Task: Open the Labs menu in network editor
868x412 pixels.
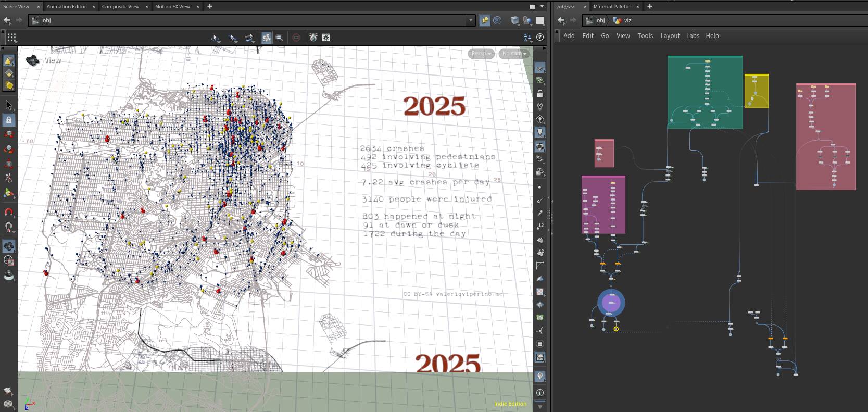Action: (693, 36)
